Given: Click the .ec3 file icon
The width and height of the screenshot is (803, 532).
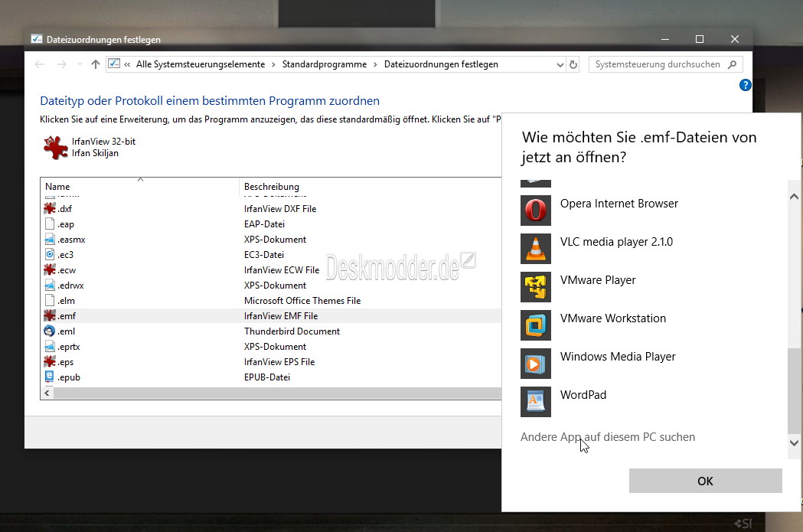Looking at the screenshot, I should (x=50, y=254).
